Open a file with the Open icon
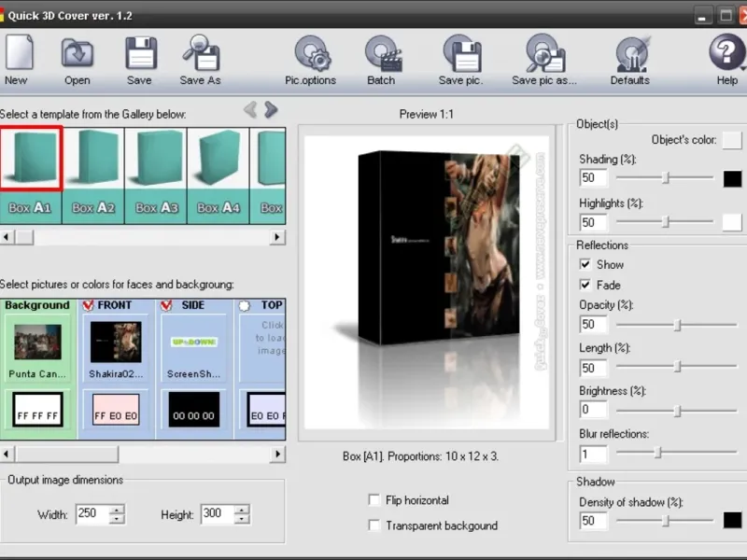 (77, 53)
